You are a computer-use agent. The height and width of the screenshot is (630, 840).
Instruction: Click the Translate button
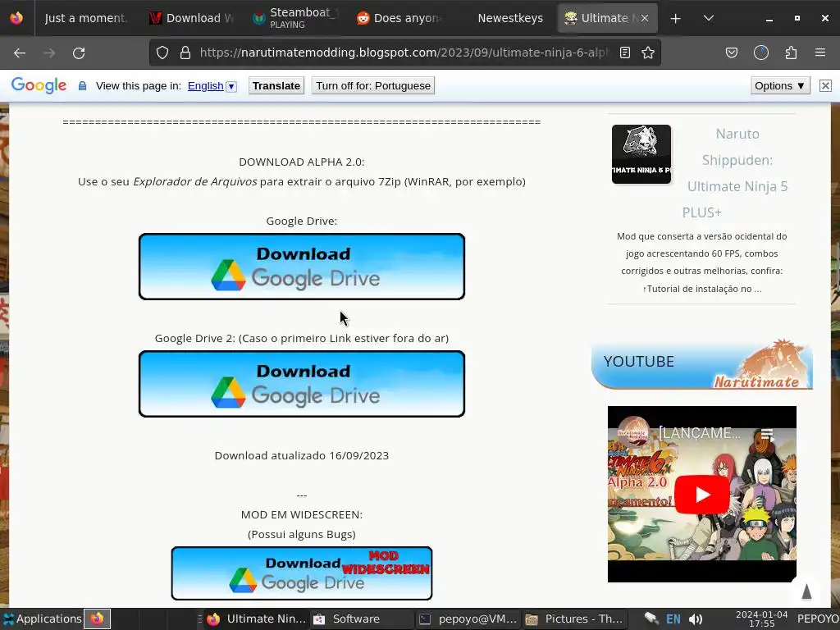coord(276,85)
